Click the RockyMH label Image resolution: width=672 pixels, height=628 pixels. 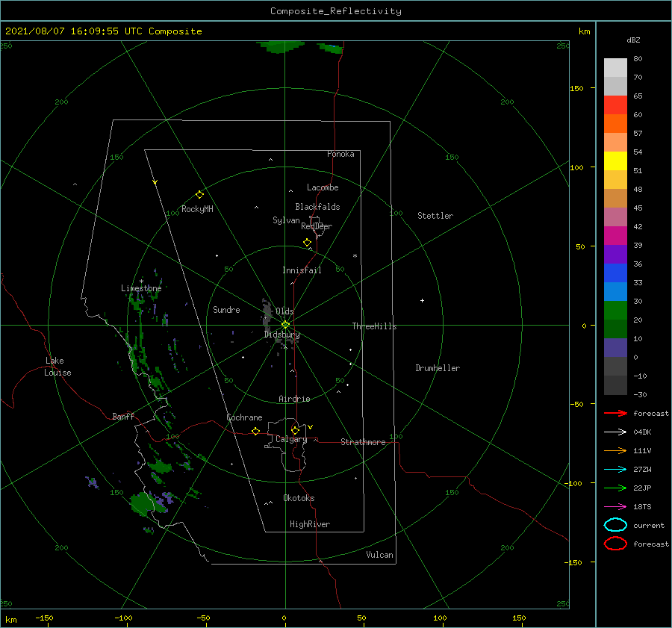(x=197, y=209)
